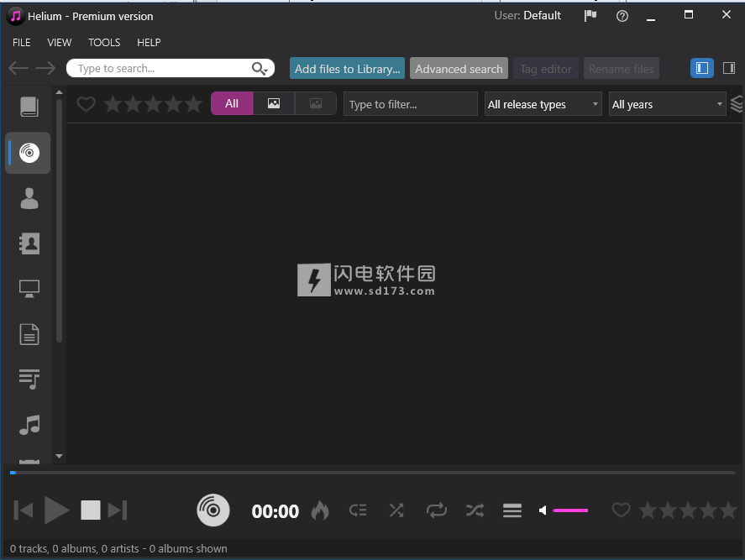Click the stacked layers icon beside All years
This screenshot has width=745, height=560.
pos(737,104)
